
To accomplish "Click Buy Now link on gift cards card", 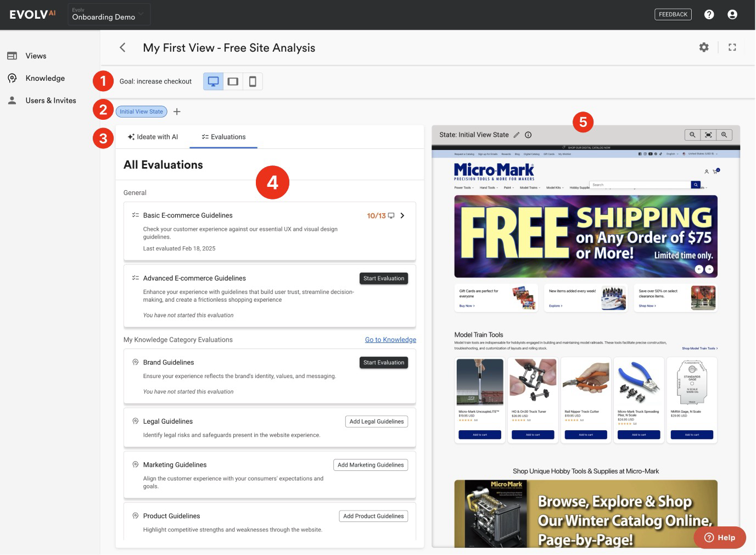I will (x=467, y=306).
